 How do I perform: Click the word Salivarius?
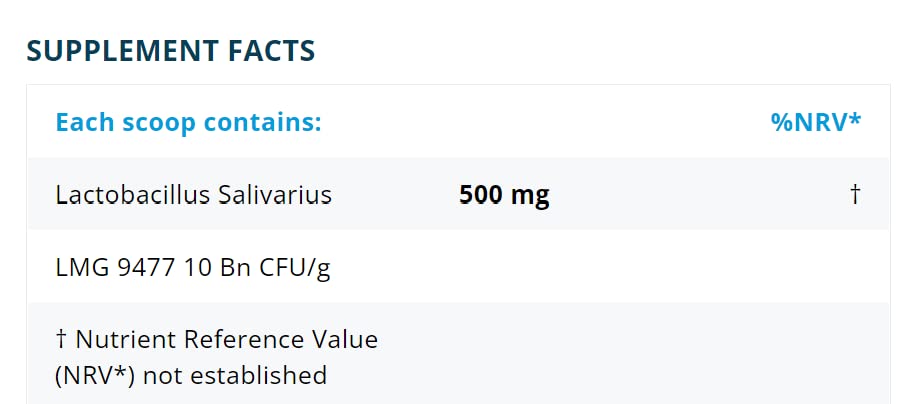(274, 194)
